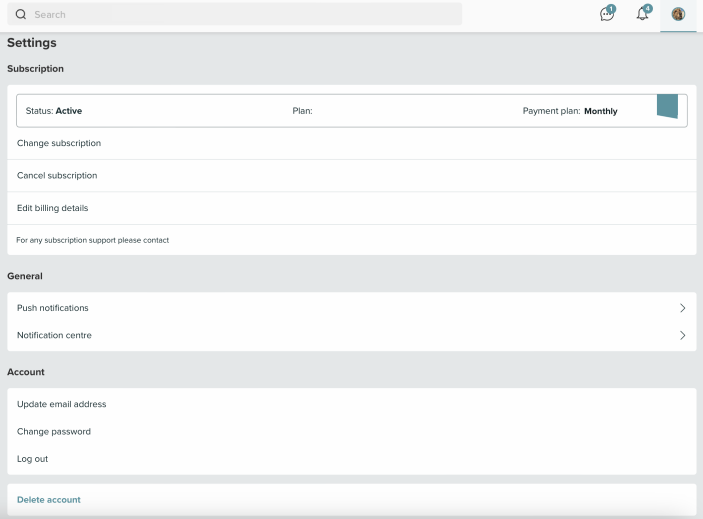Image resolution: width=703 pixels, height=519 pixels.
Task: Click Update email address
Action: tap(61, 404)
